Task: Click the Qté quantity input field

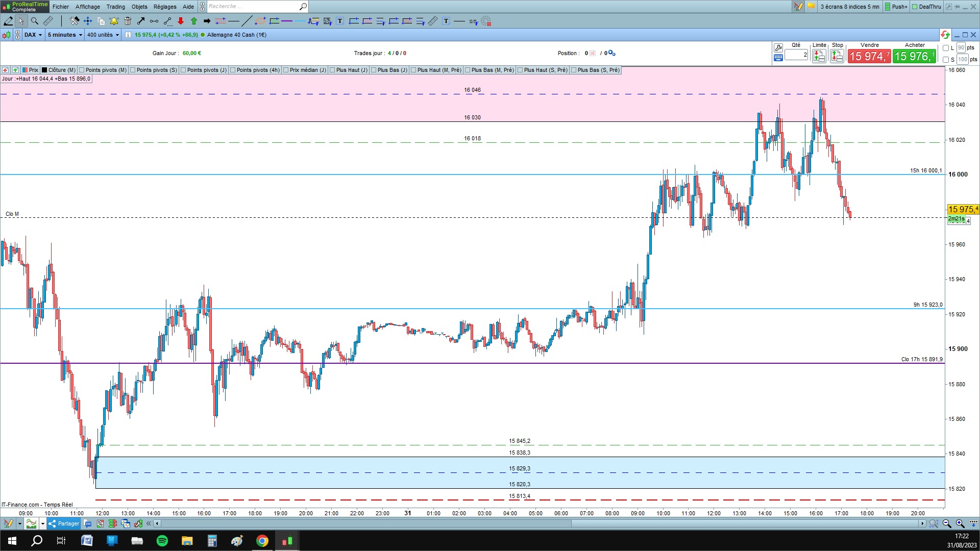Action: point(796,55)
